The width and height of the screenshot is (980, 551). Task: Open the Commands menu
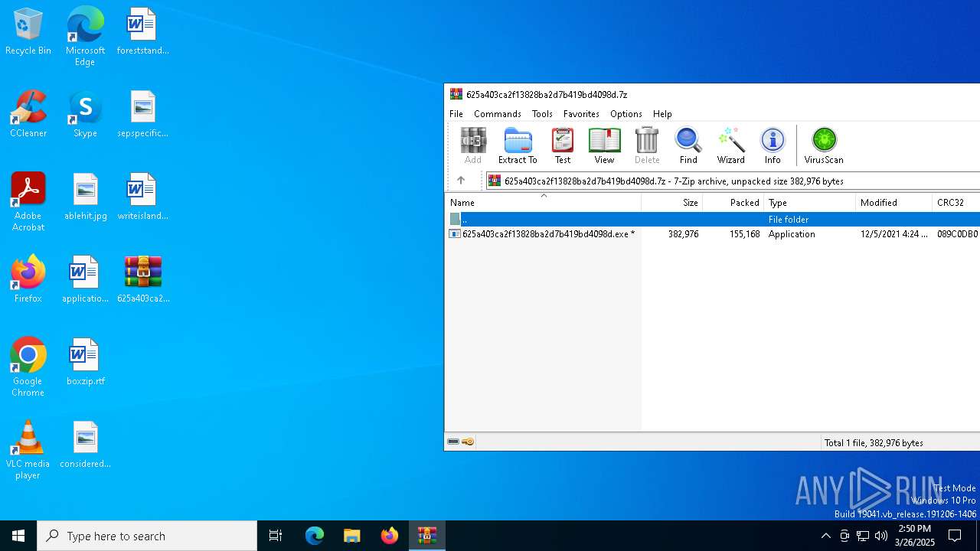(498, 113)
